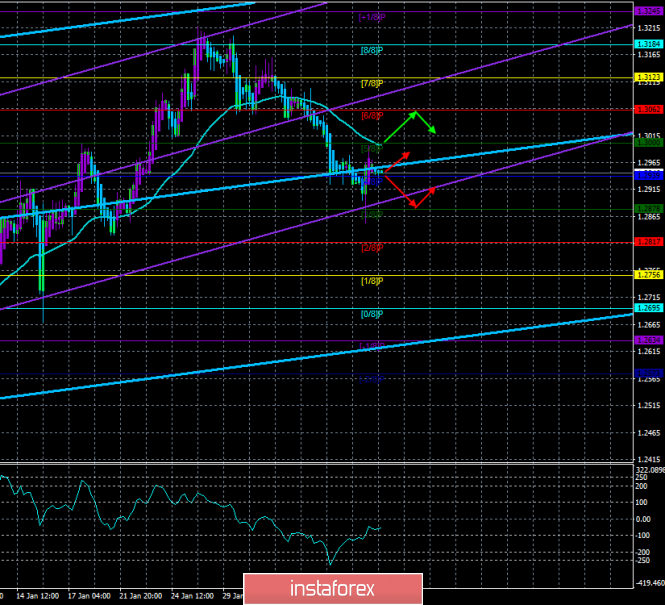Click the [1/8]P Murray level label
This screenshot has height=605, width=665.
372,281
